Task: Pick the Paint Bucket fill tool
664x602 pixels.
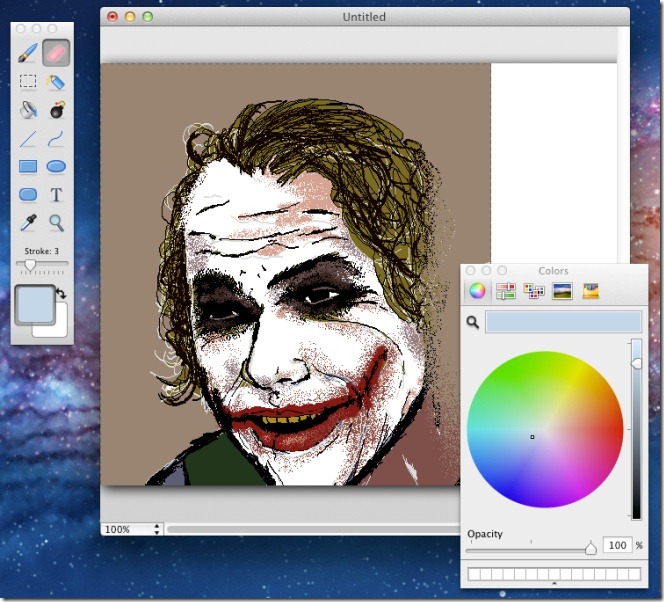Action: [x=28, y=110]
